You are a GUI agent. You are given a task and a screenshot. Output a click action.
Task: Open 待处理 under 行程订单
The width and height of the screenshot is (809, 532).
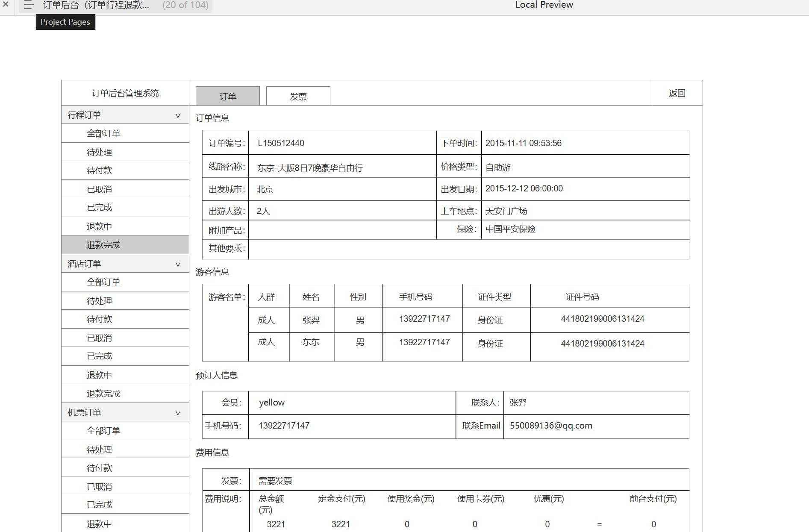point(99,152)
